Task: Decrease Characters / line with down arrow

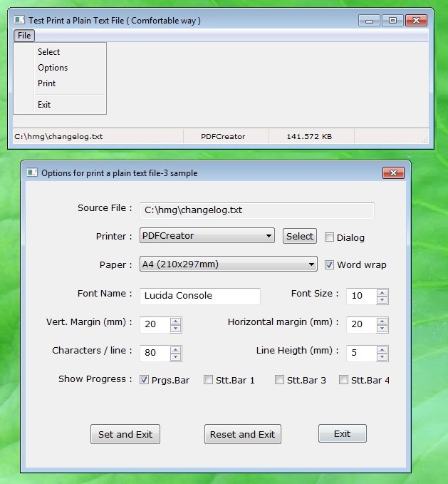Action: [x=176, y=357]
